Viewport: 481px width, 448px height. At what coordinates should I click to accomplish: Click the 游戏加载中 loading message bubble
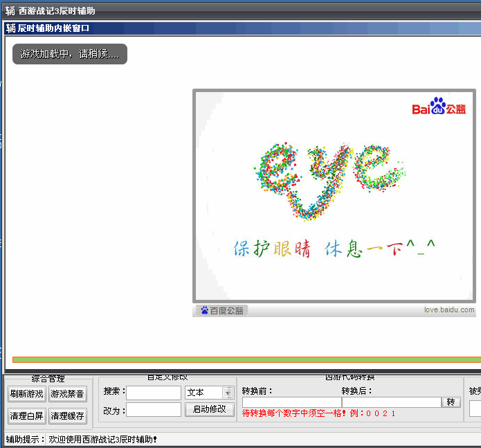tap(70, 54)
